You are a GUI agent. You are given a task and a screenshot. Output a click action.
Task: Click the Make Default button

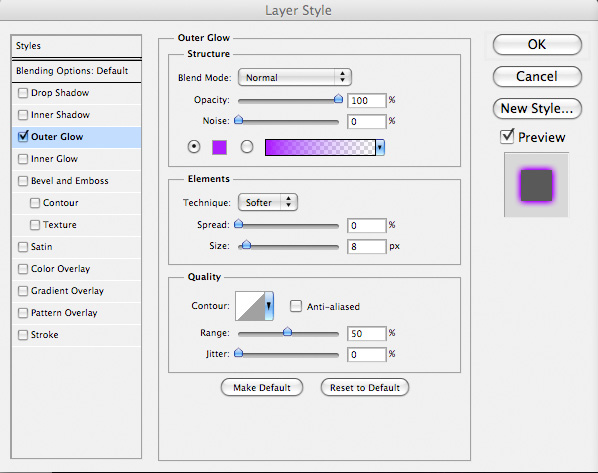point(262,388)
